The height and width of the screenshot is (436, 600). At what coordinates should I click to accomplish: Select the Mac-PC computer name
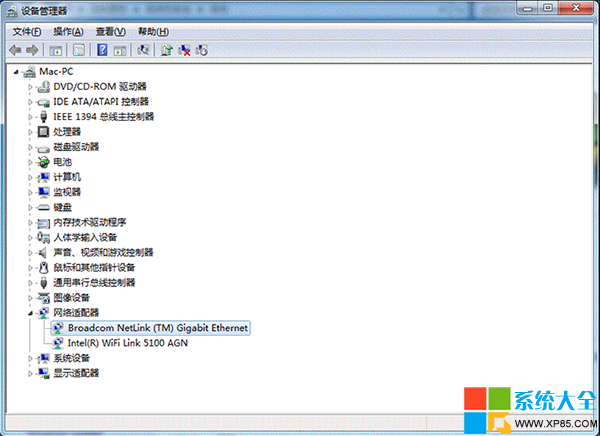tap(56, 72)
